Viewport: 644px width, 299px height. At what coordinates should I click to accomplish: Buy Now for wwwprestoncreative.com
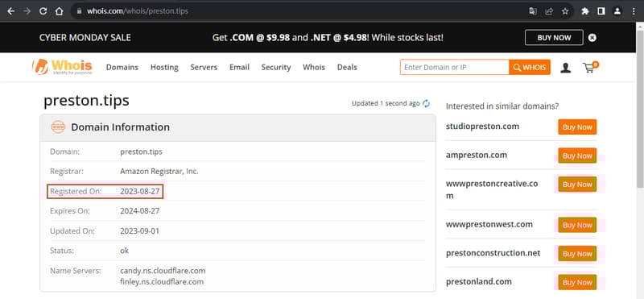click(x=577, y=185)
